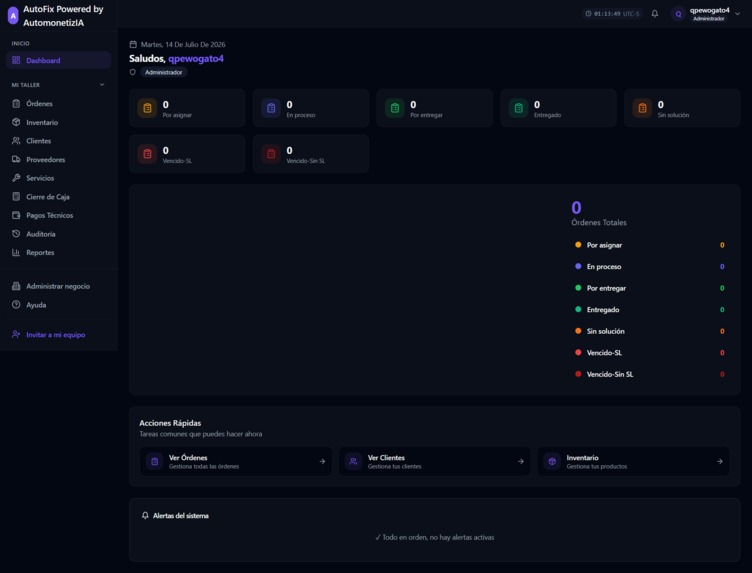Click the Inventario quick action arrow
This screenshot has height=573, width=752.
click(x=720, y=462)
